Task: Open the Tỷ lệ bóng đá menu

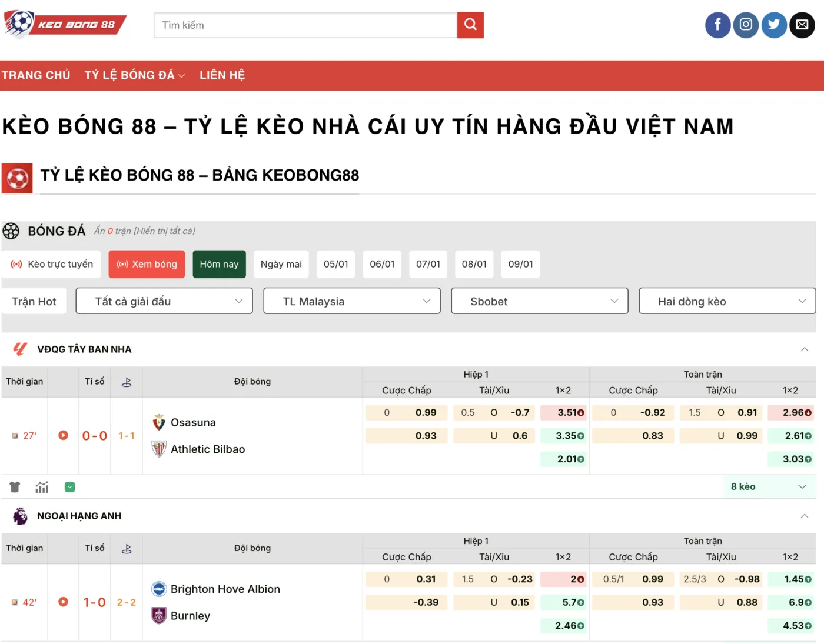Action: pyautogui.click(x=134, y=75)
